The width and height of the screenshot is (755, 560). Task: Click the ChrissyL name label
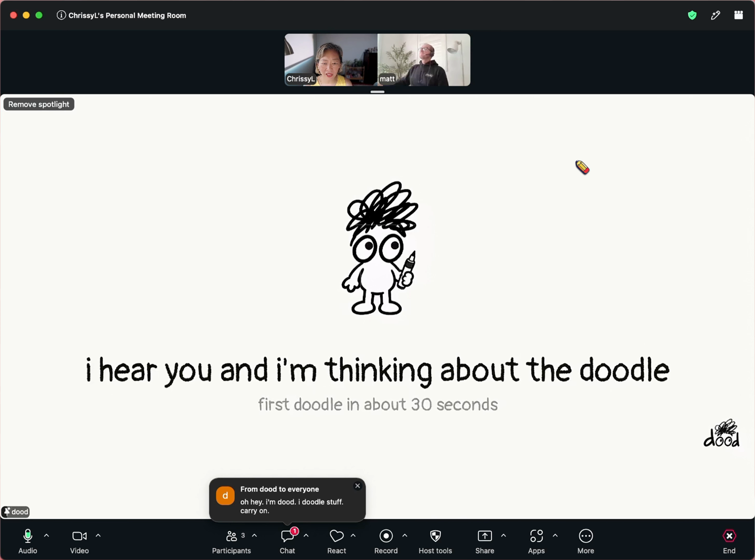[x=300, y=79]
